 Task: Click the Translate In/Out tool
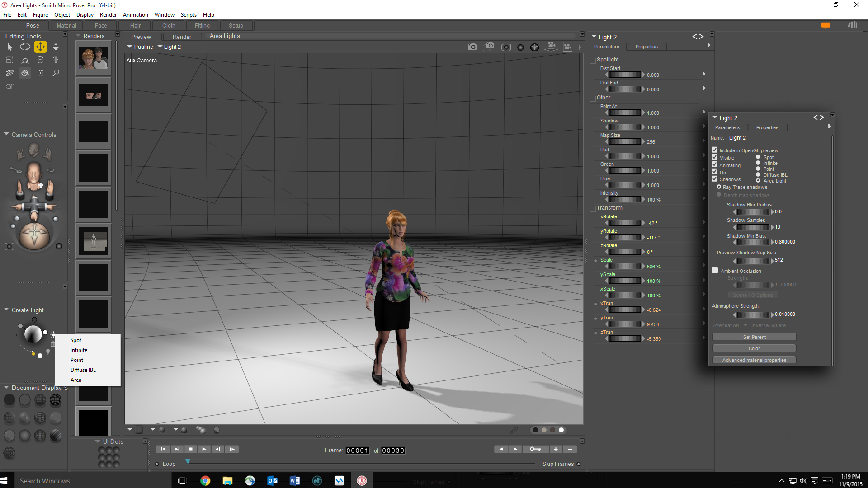pyautogui.click(x=56, y=47)
